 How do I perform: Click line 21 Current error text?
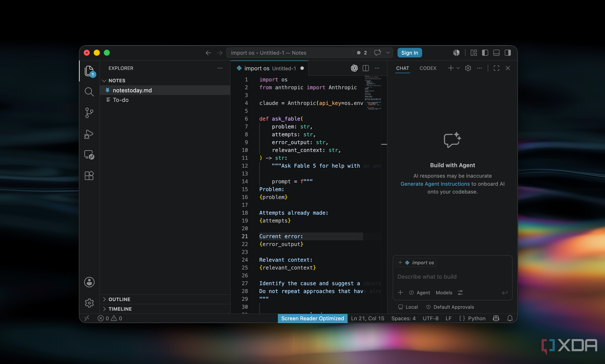(x=281, y=236)
